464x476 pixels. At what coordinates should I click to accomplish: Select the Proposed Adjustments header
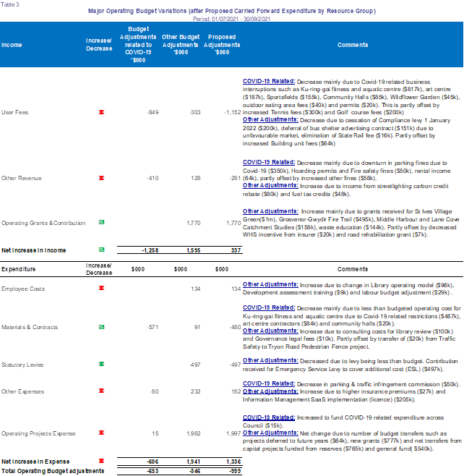222,45
